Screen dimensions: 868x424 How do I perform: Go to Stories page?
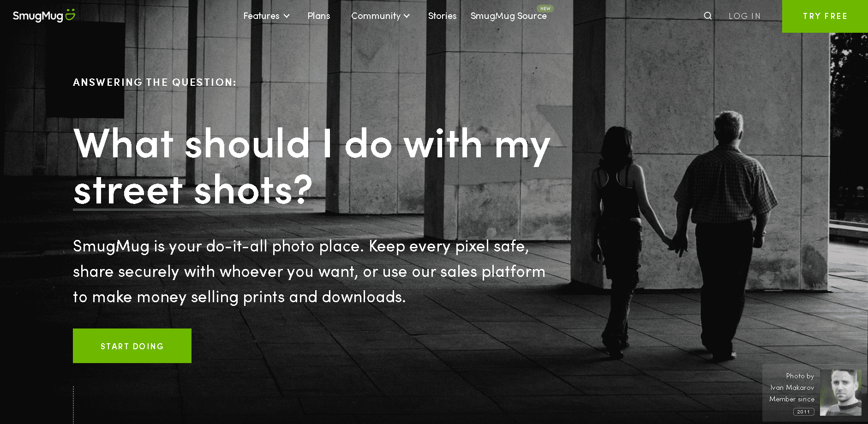click(x=442, y=16)
